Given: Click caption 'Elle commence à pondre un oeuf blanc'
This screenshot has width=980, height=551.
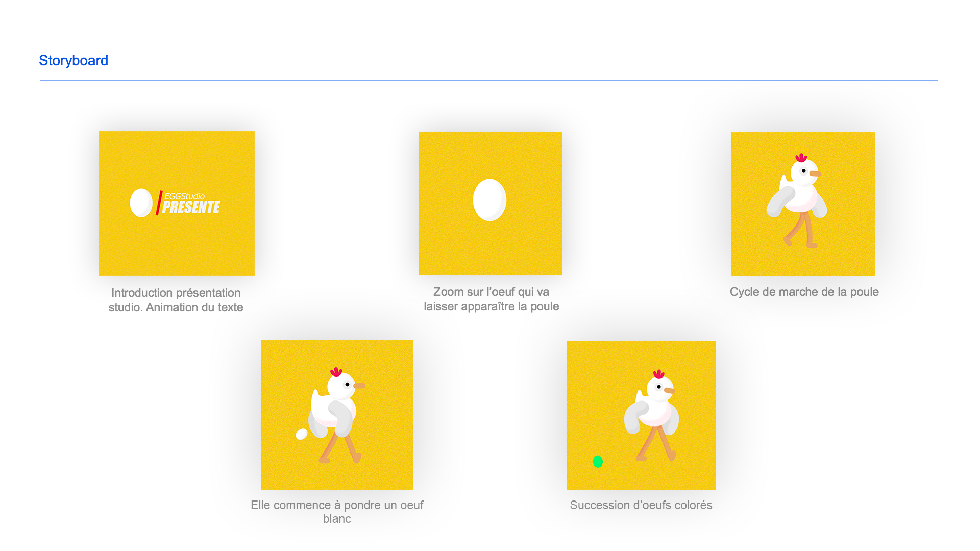Looking at the screenshot, I should pyautogui.click(x=337, y=512).
